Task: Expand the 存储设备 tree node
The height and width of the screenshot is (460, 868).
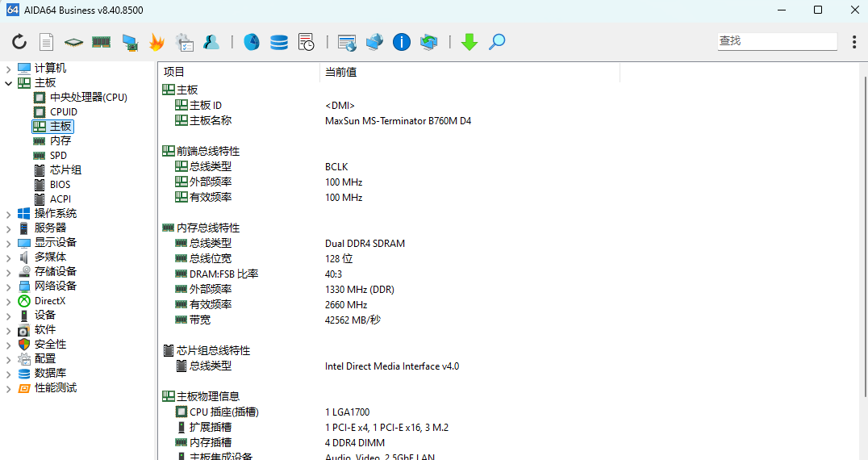Action: [8, 272]
